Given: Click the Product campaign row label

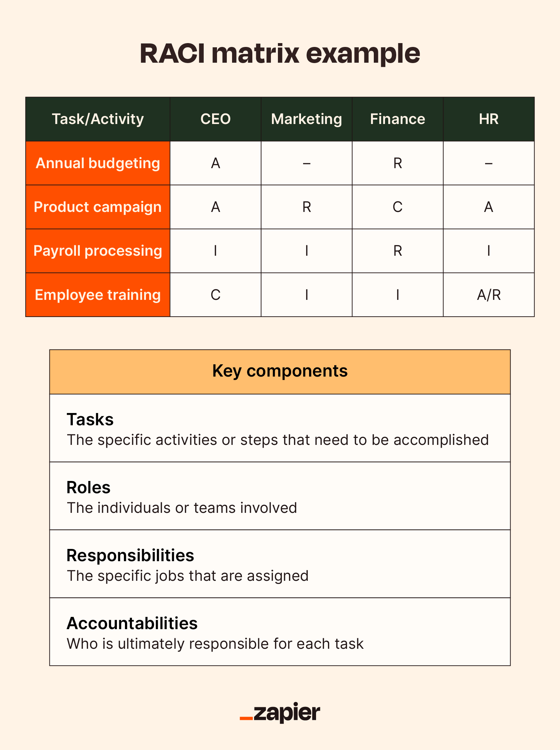Looking at the screenshot, I should pos(98,207).
